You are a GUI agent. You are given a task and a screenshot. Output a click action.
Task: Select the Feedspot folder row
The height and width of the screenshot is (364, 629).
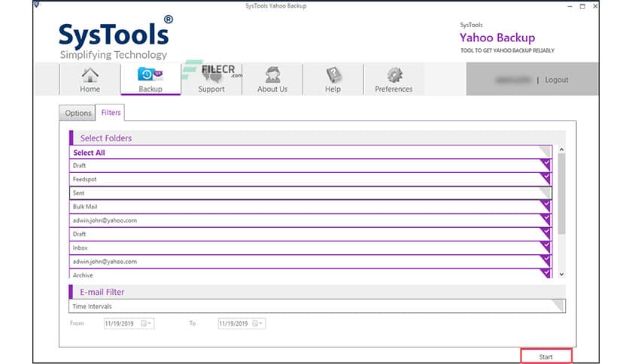(311, 179)
